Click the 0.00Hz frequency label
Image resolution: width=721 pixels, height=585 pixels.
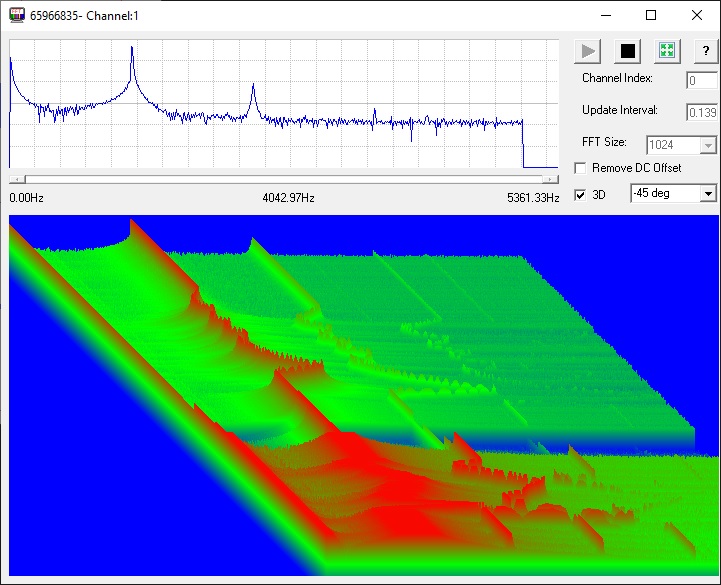click(x=26, y=198)
